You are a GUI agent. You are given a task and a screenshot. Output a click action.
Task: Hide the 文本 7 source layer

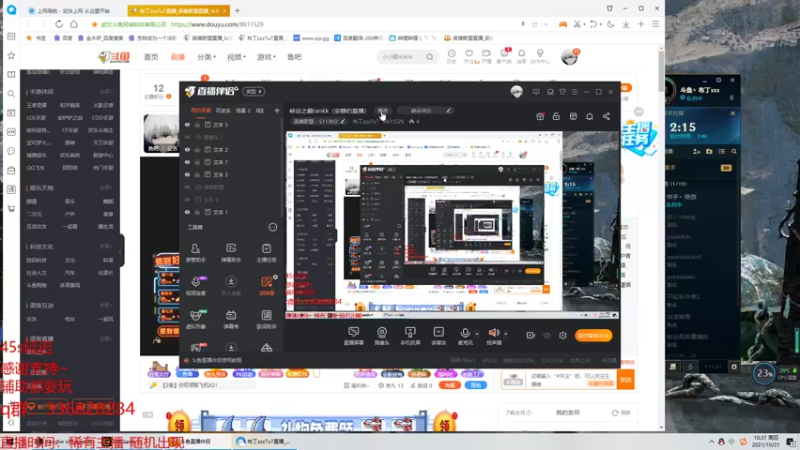187,162
